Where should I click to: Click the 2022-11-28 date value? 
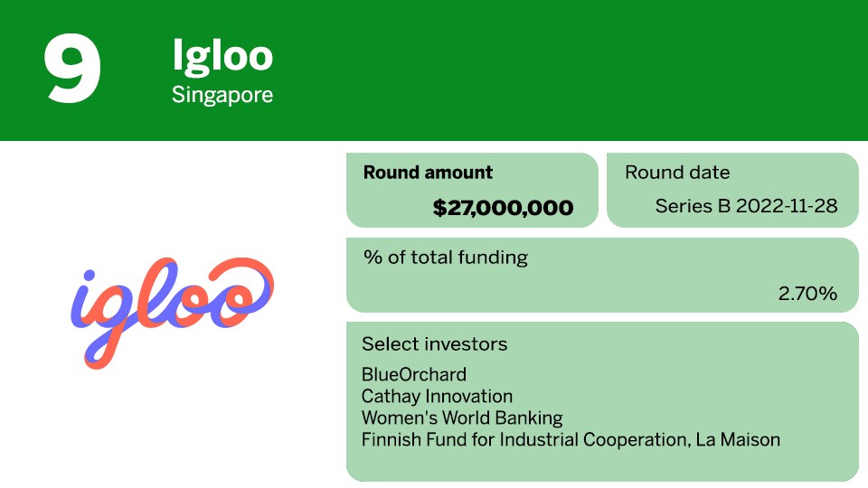787,207
